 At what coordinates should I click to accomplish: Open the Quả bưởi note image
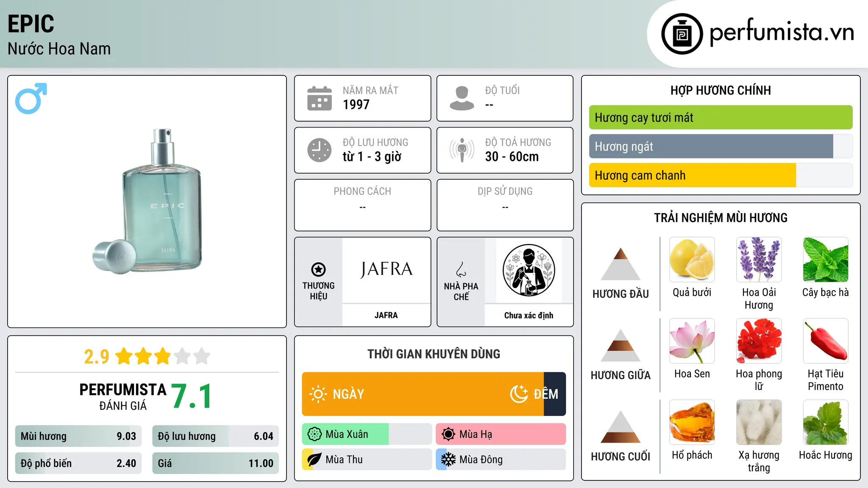click(x=692, y=260)
